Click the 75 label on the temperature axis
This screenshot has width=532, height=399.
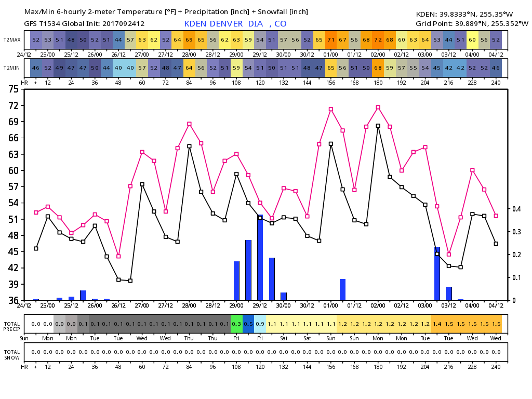13,89
